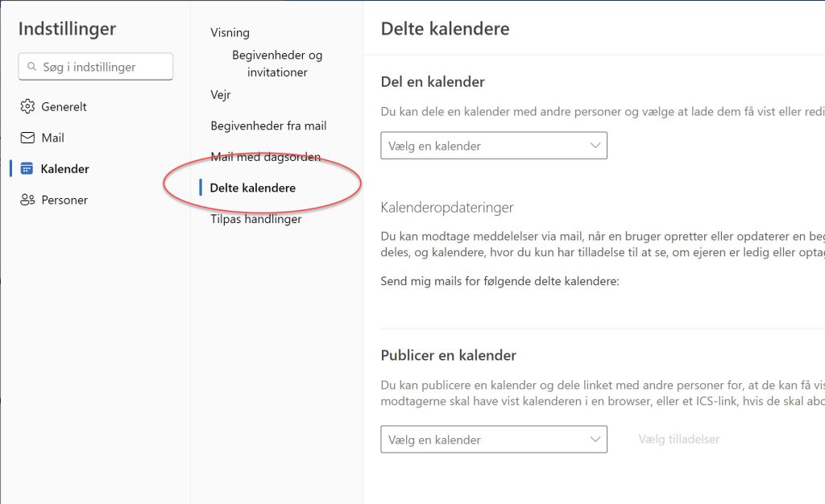
Task: Open the Vejr settings section
Action: click(x=221, y=94)
